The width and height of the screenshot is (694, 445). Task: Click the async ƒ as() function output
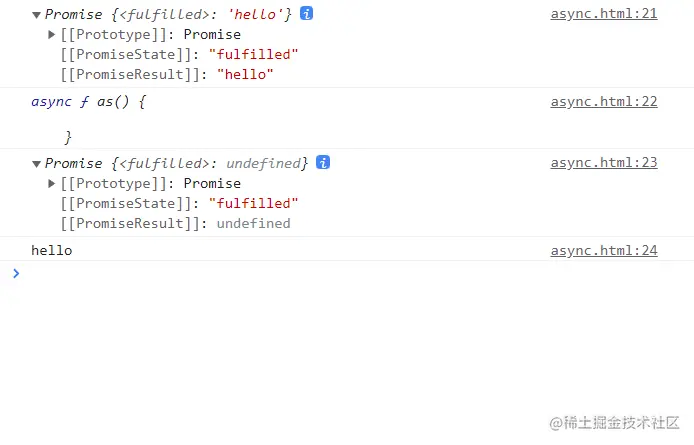click(89, 119)
